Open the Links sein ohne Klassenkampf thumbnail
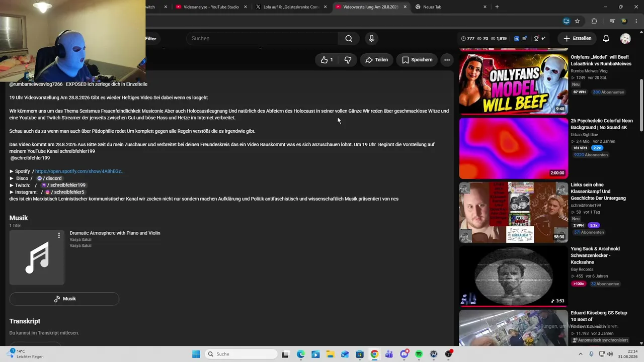644x362 pixels. point(514,212)
